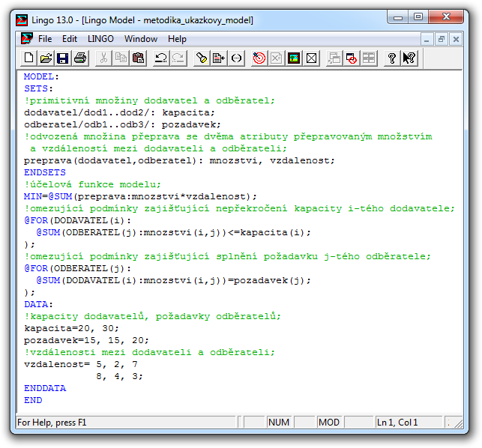The image size is (482, 448).
Task: Click the ENDSETS keyword
Action: (45, 172)
